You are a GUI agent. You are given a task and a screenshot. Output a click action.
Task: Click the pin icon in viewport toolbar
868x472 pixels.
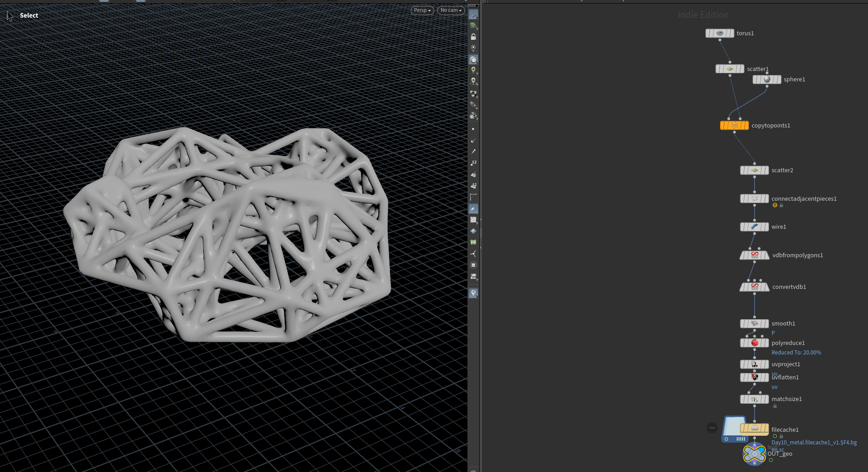[x=473, y=293]
